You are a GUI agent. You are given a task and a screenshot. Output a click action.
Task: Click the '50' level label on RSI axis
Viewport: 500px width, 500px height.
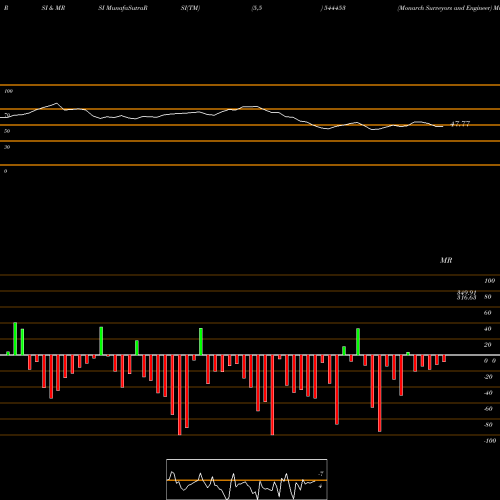click(x=7, y=131)
